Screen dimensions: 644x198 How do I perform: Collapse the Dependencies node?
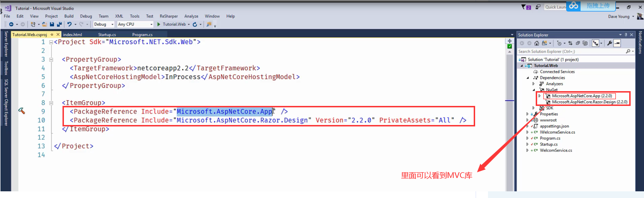(528, 78)
